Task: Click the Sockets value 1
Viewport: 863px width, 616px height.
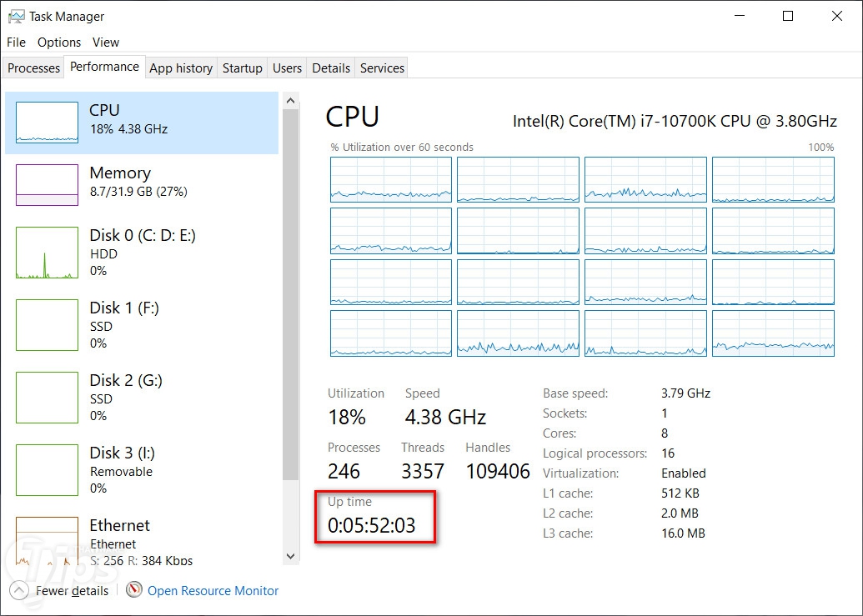Action: click(x=665, y=413)
